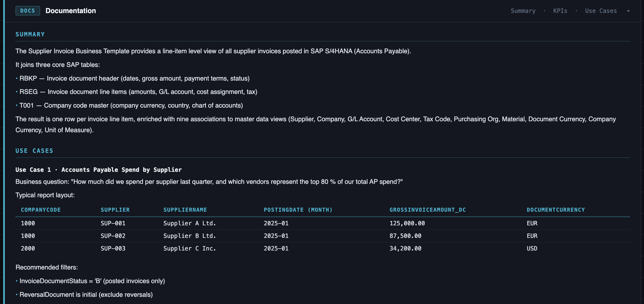644x304 pixels.
Task: Click the DOCS badge icon
Action: (27, 11)
